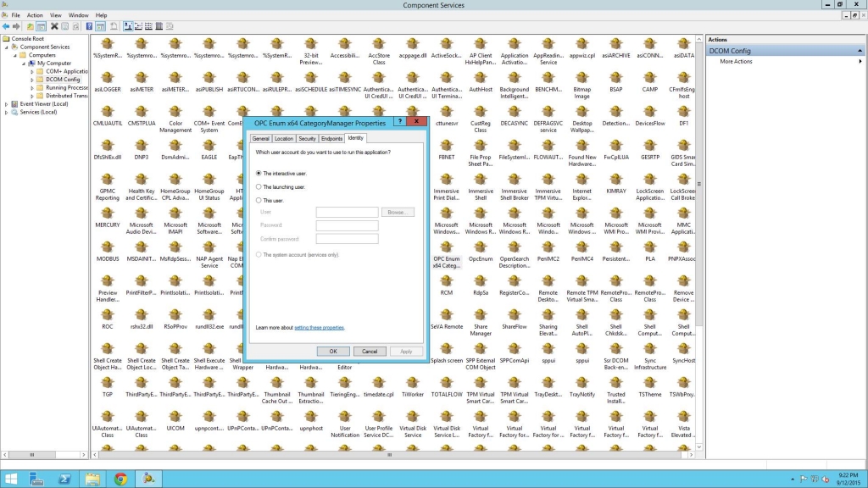Collapse the My Computer tree node

[23, 64]
